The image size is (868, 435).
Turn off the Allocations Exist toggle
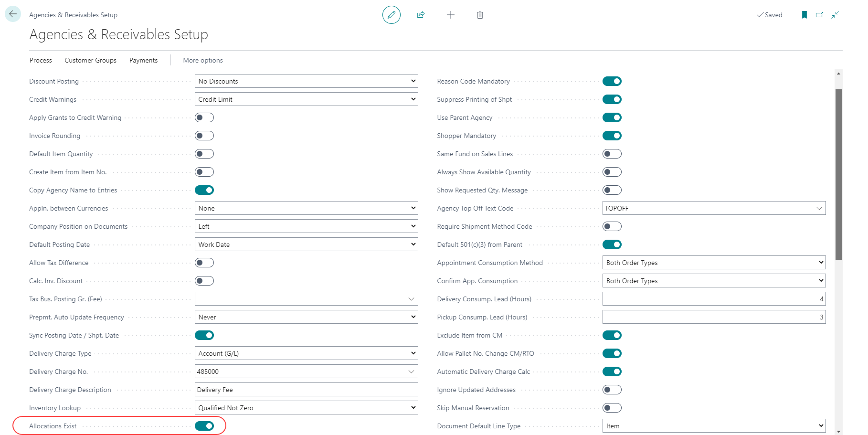204,426
